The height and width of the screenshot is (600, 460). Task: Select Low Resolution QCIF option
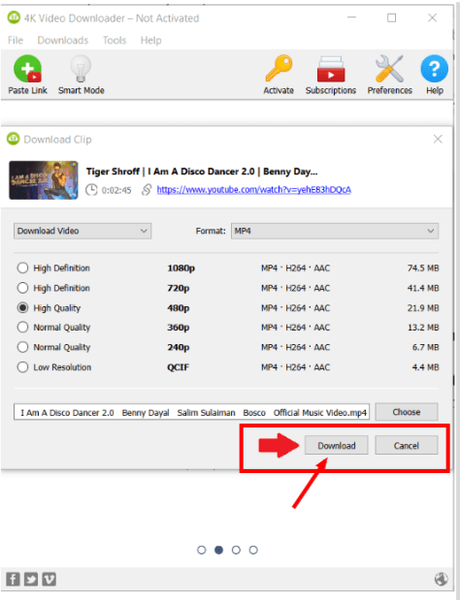click(23, 367)
